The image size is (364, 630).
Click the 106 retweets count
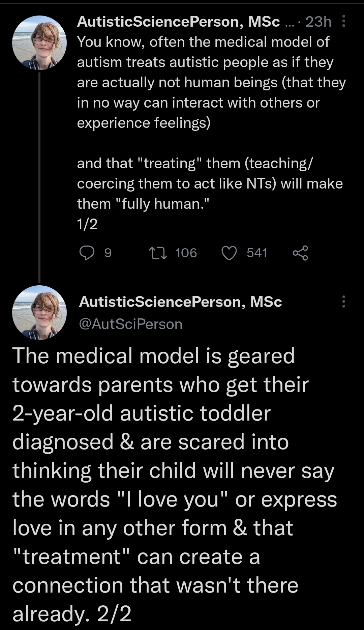coord(186,253)
